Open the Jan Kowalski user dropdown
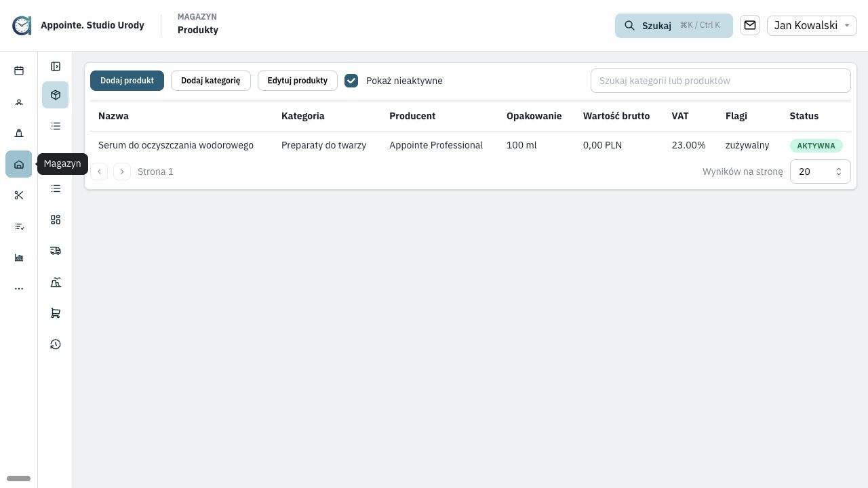Screen dimensions: 868x488 click(x=812, y=25)
